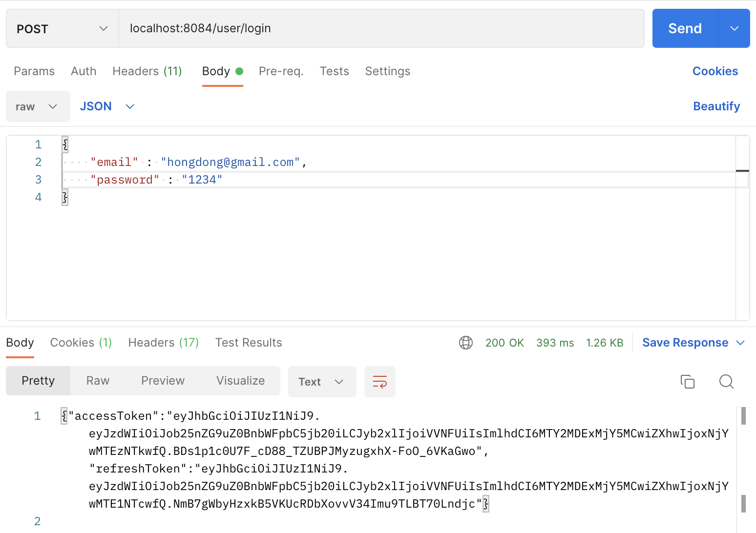
Task: Select the request Body tab
Action: coord(222,71)
